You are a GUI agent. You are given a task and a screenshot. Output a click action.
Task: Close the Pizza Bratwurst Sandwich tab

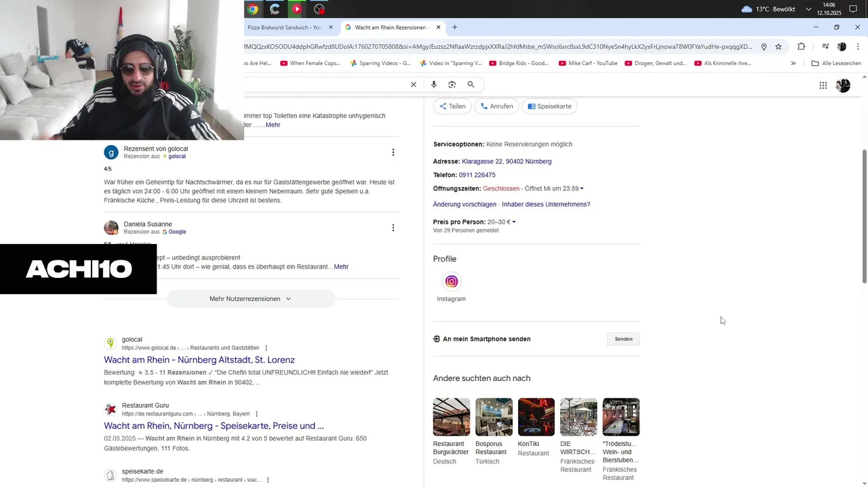[331, 27]
